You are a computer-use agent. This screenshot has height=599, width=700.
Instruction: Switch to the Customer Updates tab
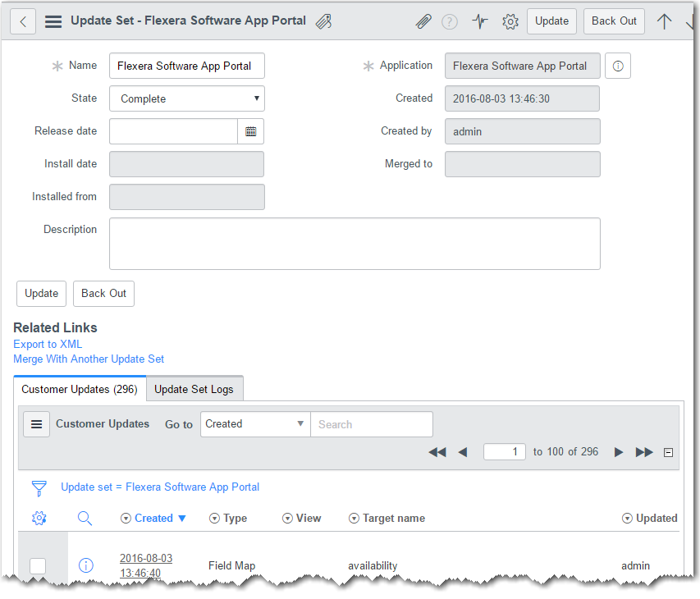coord(80,389)
